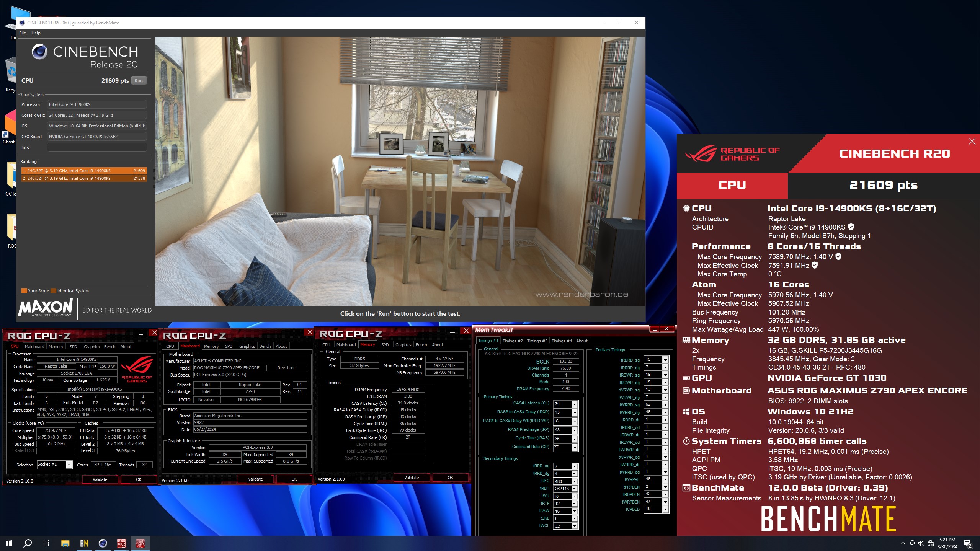
Task: Expand the tFAW dropdown
Action: [x=574, y=511]
